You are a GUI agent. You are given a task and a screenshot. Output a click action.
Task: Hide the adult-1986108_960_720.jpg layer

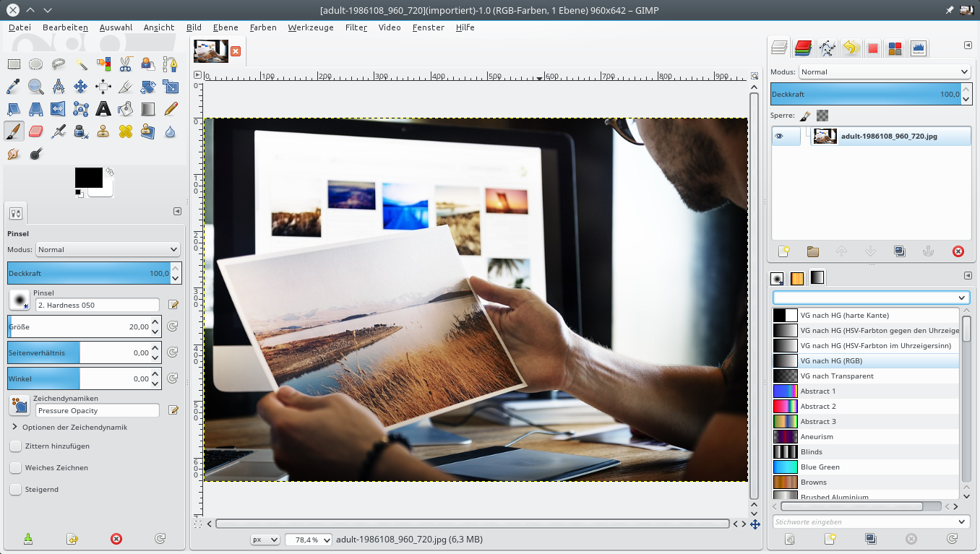point(780,136)
